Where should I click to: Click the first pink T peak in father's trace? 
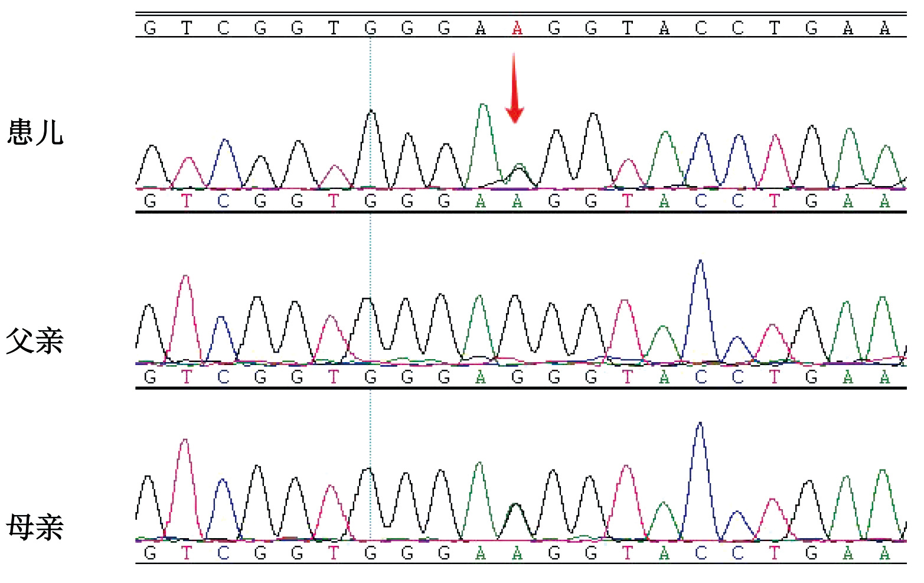(x=186, y=307)
